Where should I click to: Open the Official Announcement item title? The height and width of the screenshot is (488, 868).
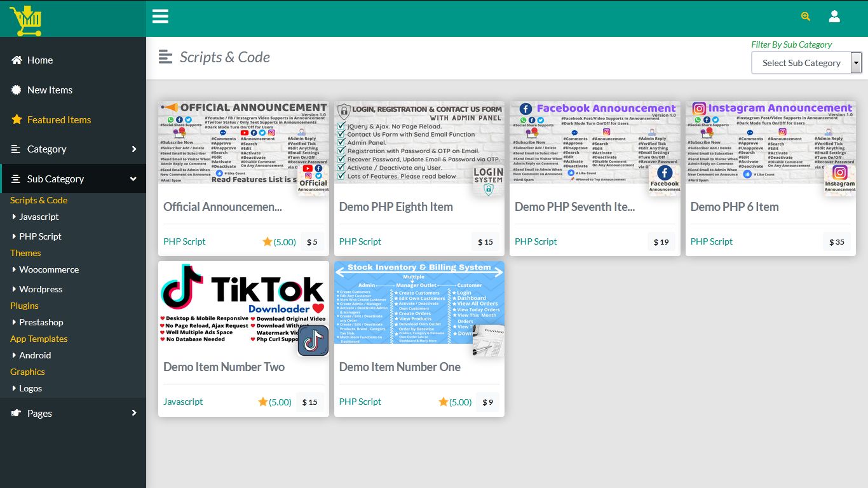click(x=222, y=207)
